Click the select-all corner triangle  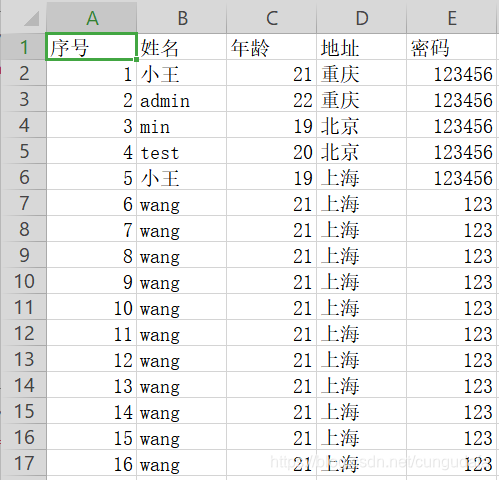point(32,18)
